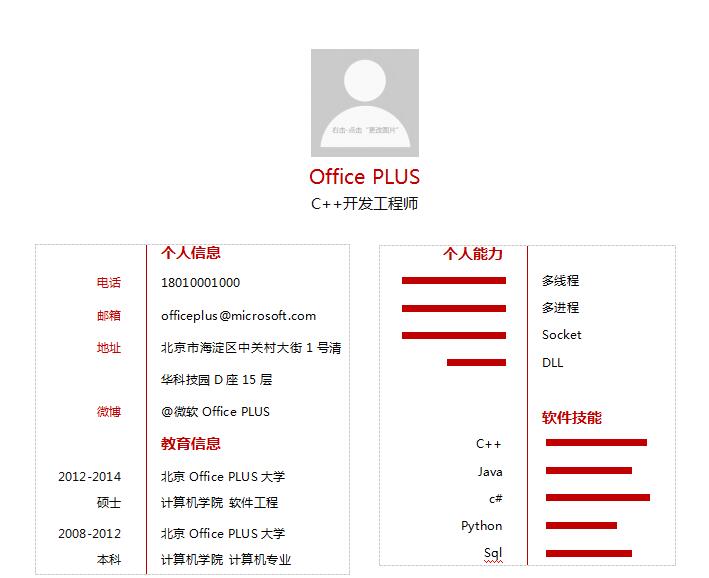
Task: Click the profile photo placeholder
Action: point(364,102)
